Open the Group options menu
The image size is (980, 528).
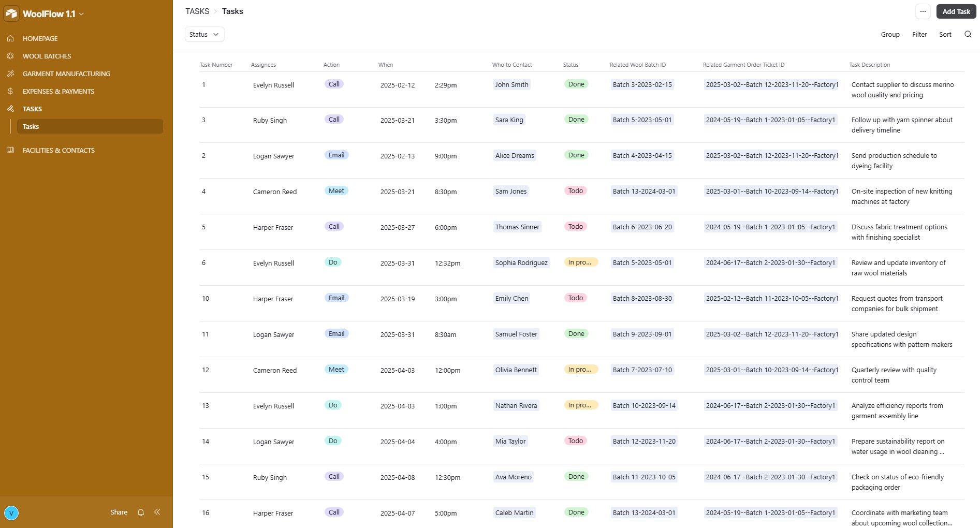click(890, 34)
